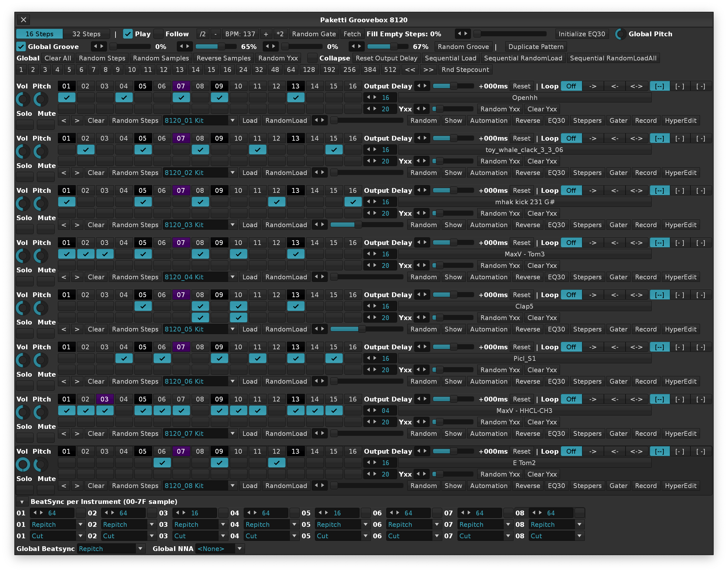Image resolution: width=728 pixels, height=572 pixels.
Task: Select the 16 Steps tab
Action: [39, 34]
